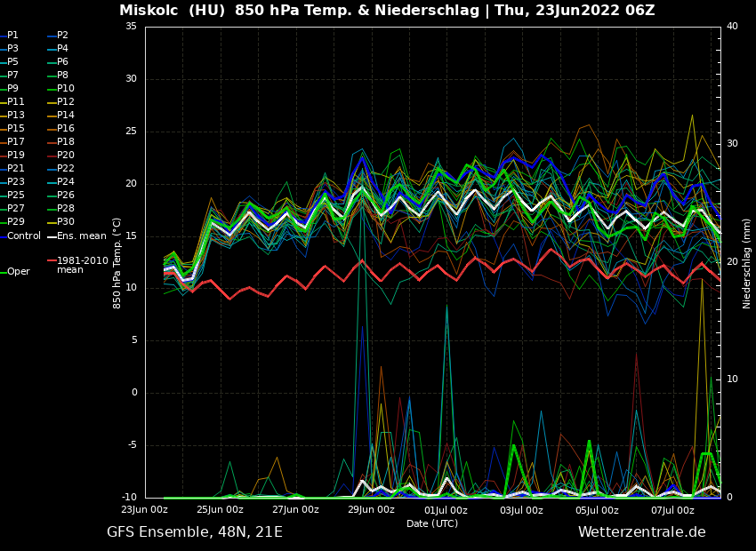Select the P10 legend label
Screen dimensions: 756x551
click(x=66, y=89)
